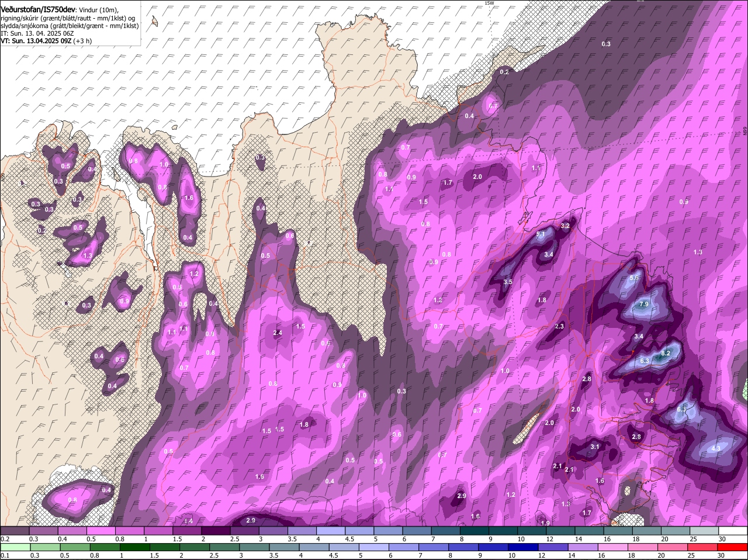Click the 3.2 precipitation value on map
748x560 pixels.
click(x=565, y=226)
